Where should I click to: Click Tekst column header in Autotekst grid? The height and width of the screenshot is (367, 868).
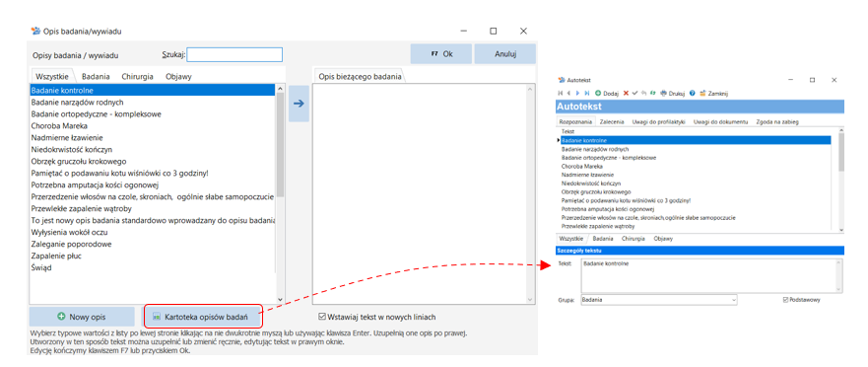tap(696, 131)
